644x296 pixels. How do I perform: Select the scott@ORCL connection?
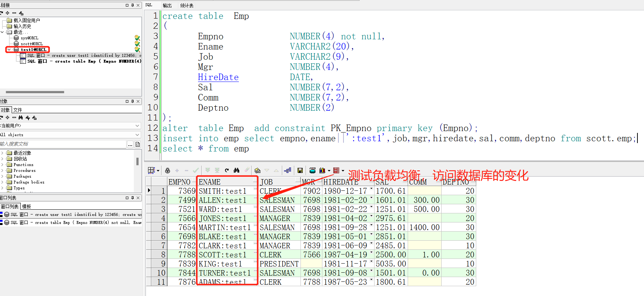pyautogui.click(x=31, y=44)
